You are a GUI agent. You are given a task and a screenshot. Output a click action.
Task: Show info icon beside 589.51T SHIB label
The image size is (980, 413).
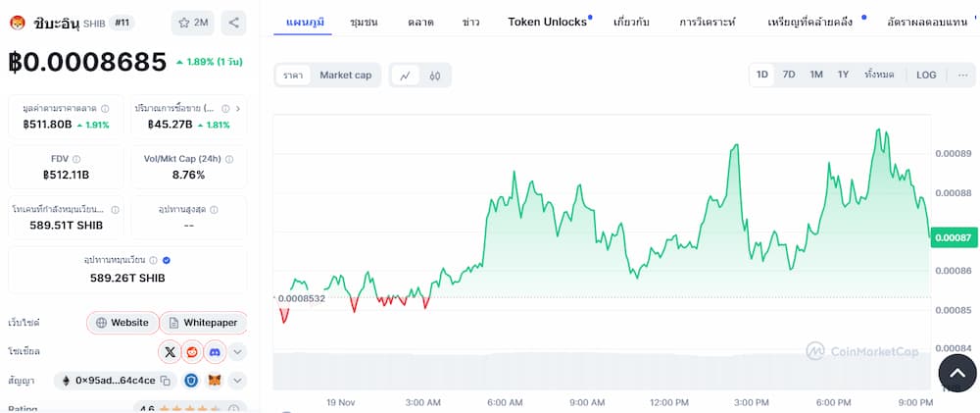115,210
